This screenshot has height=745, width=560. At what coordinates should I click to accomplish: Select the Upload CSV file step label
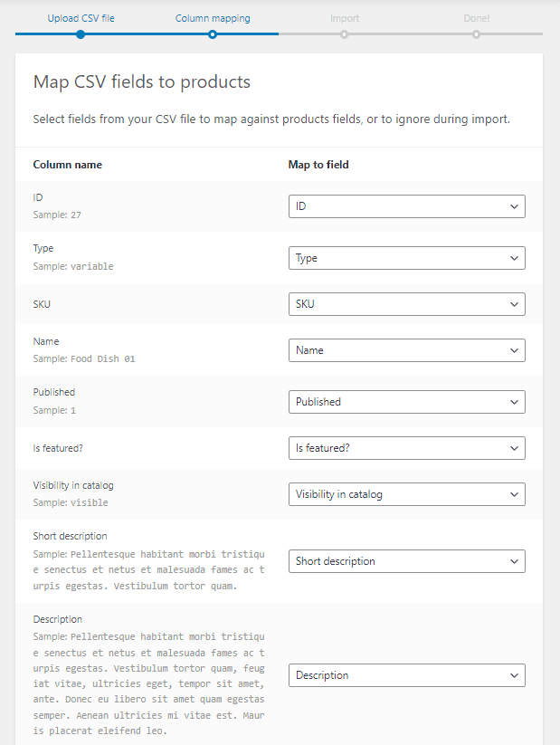click(x=81, y=17)
